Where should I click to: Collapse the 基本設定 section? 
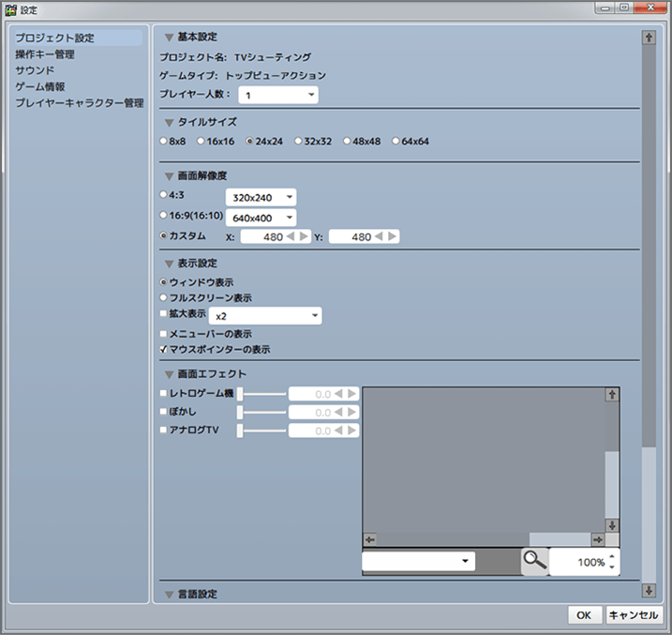click(170, 38)
